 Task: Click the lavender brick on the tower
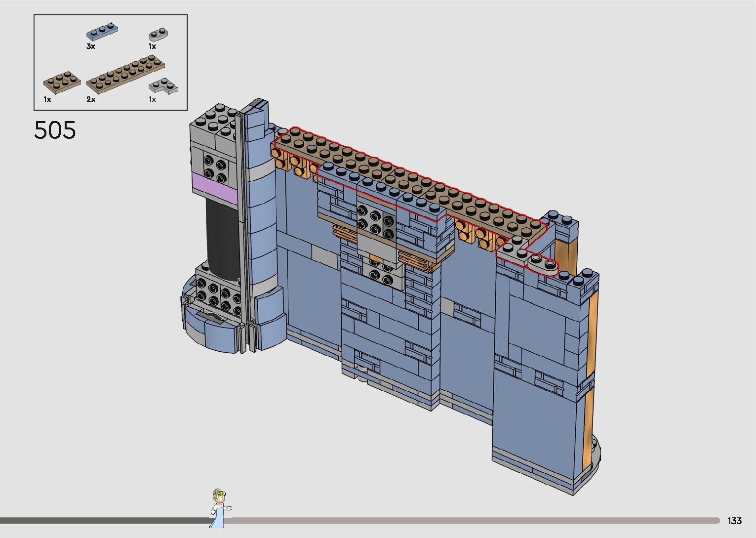(x=215, y=188)
